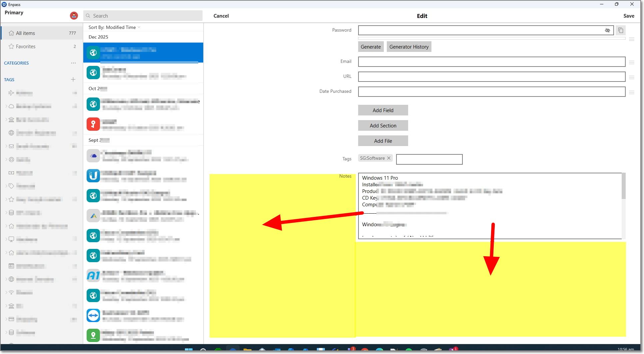
Task: Open Favorites in the sidebar
Action: [x=26, y=47]
